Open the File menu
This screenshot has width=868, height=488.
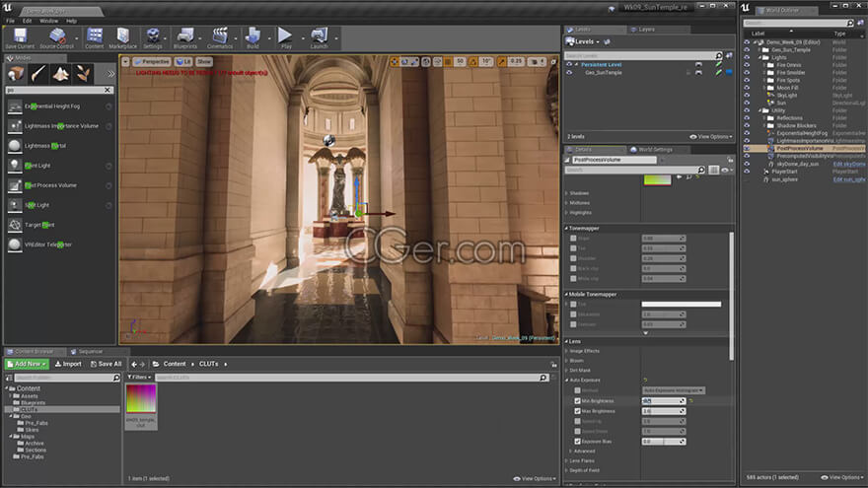tap(11, 21)
